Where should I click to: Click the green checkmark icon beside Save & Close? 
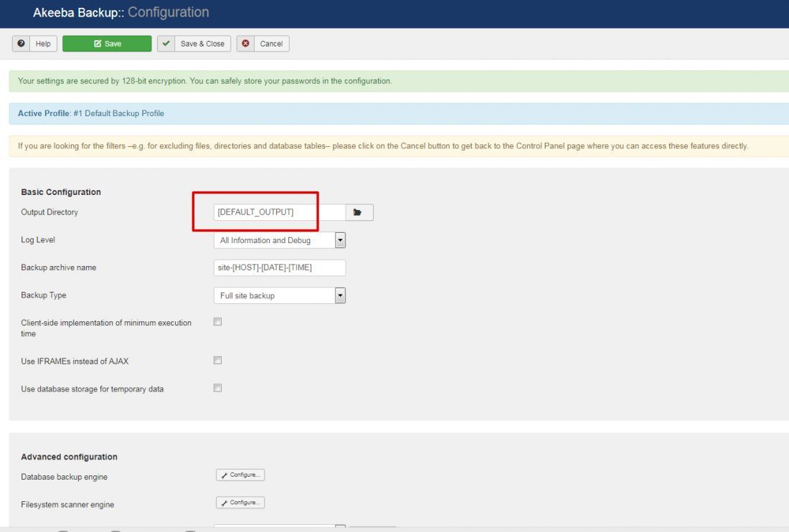click(166, 44)
